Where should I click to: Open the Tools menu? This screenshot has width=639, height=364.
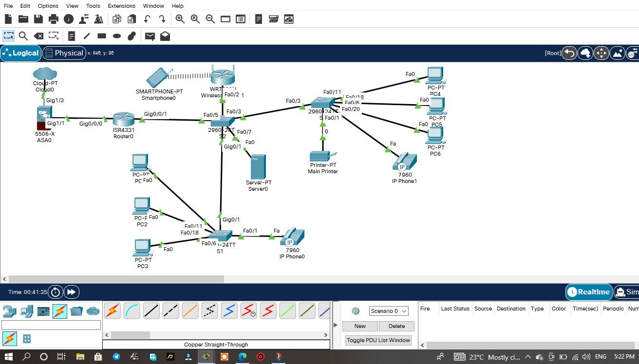[x=93, y=6]
